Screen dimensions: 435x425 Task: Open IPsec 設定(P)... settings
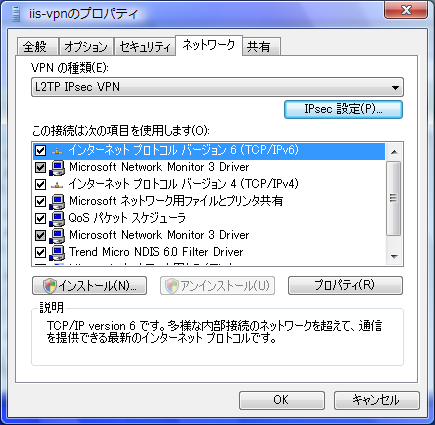pos(343,109)
